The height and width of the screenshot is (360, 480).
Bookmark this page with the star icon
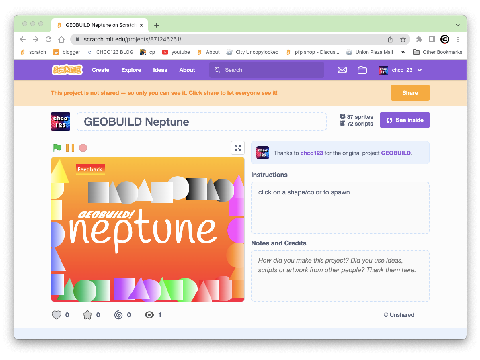[403, 40]
